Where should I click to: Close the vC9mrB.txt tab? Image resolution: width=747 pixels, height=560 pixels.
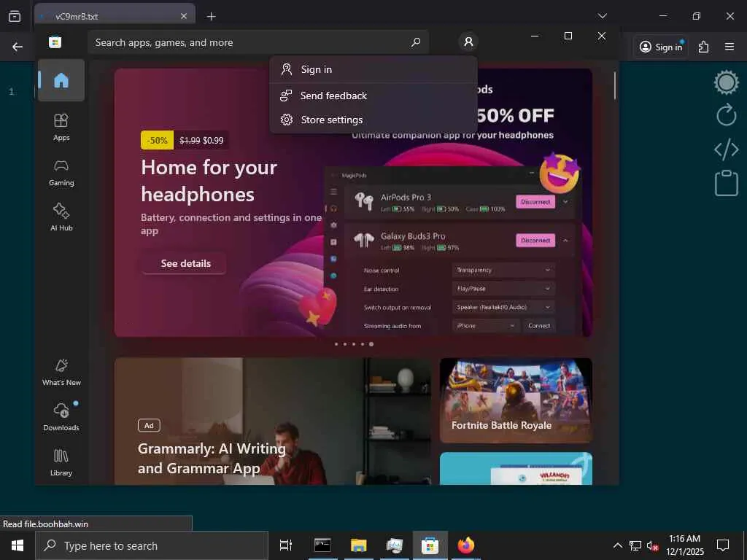pyautogui.click(x=184, y=16)
